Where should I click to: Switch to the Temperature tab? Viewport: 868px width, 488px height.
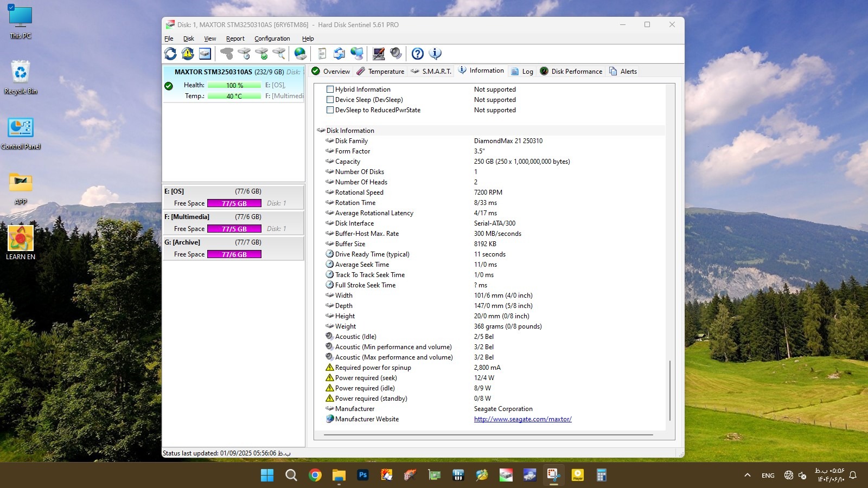point(380,71)
